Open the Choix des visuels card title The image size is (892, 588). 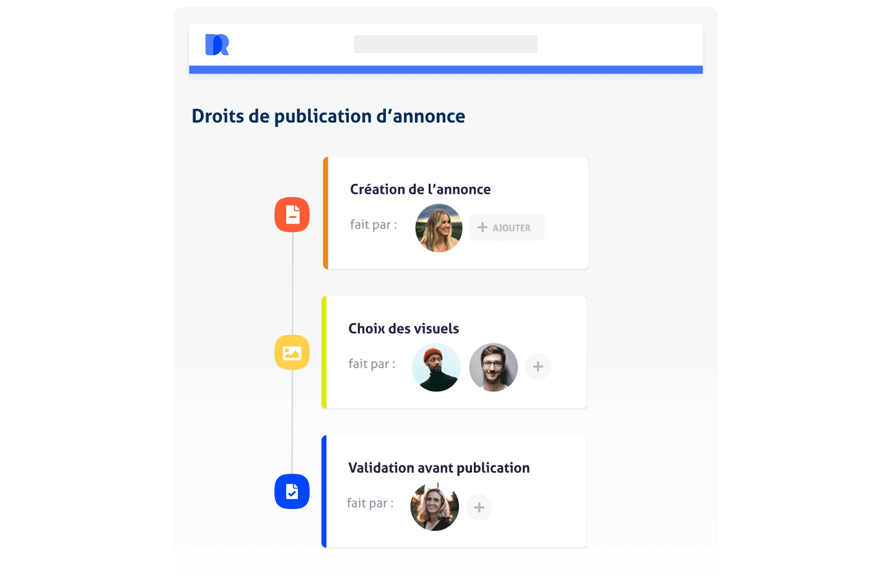pyautogui.click(x=403, y=329)
